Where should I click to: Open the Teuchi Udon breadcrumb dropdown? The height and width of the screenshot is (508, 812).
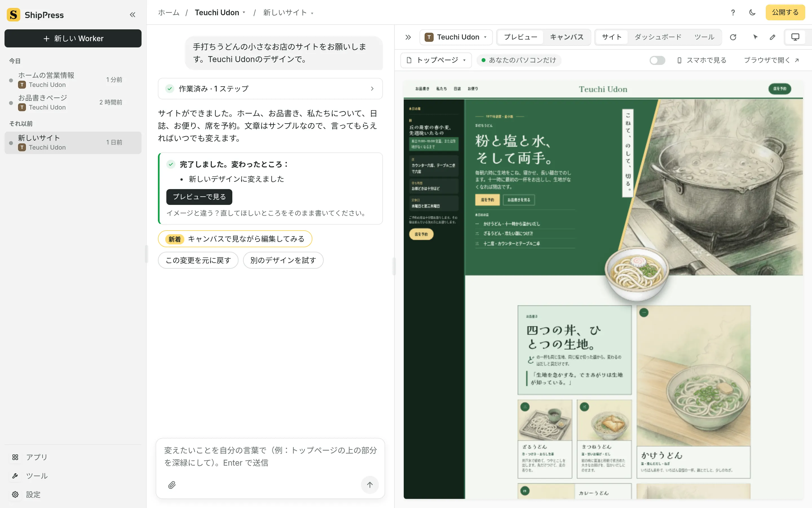220,13
